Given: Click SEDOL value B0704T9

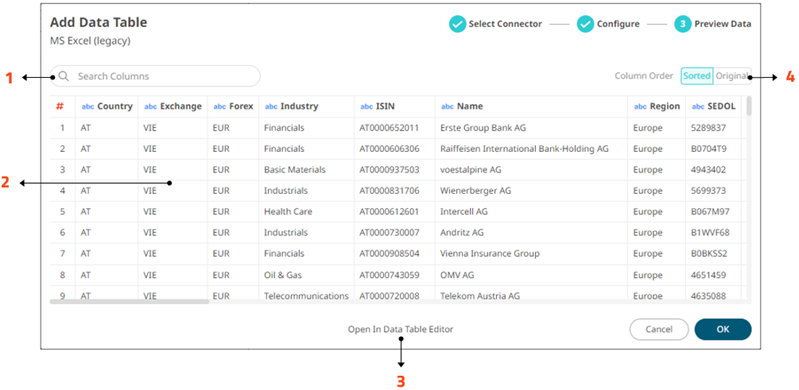Looking at the screenshot, I should click(709, 149).
